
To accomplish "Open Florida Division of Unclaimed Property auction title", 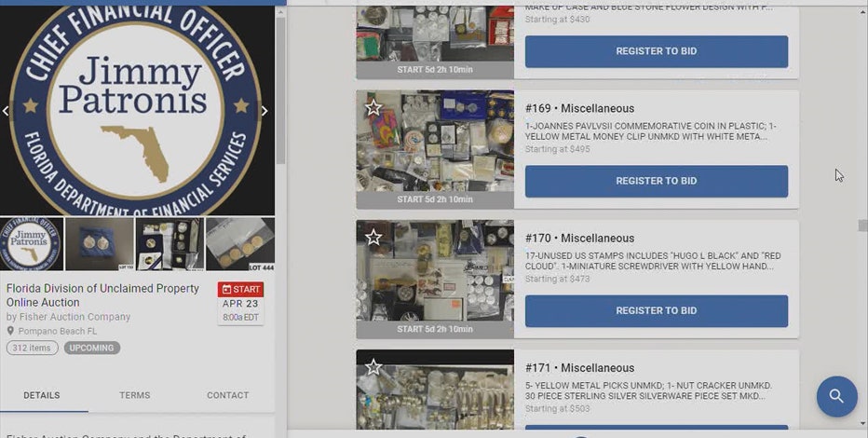I will click(102, 295).
